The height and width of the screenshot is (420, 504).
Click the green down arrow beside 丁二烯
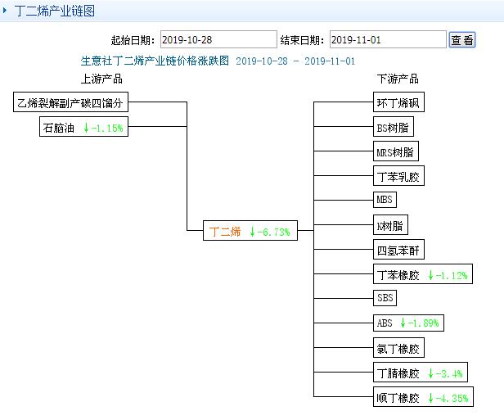(x=252, y=231)
